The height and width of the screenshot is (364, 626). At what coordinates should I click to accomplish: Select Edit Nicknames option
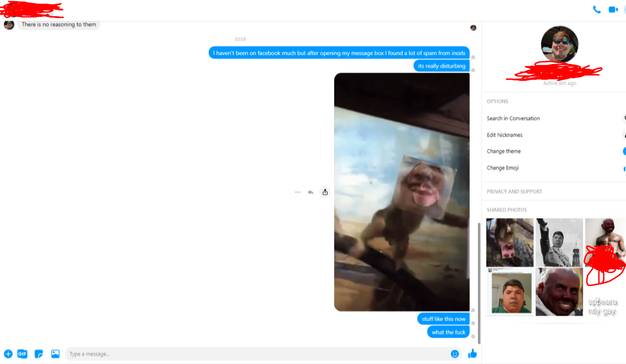(504, 135)
